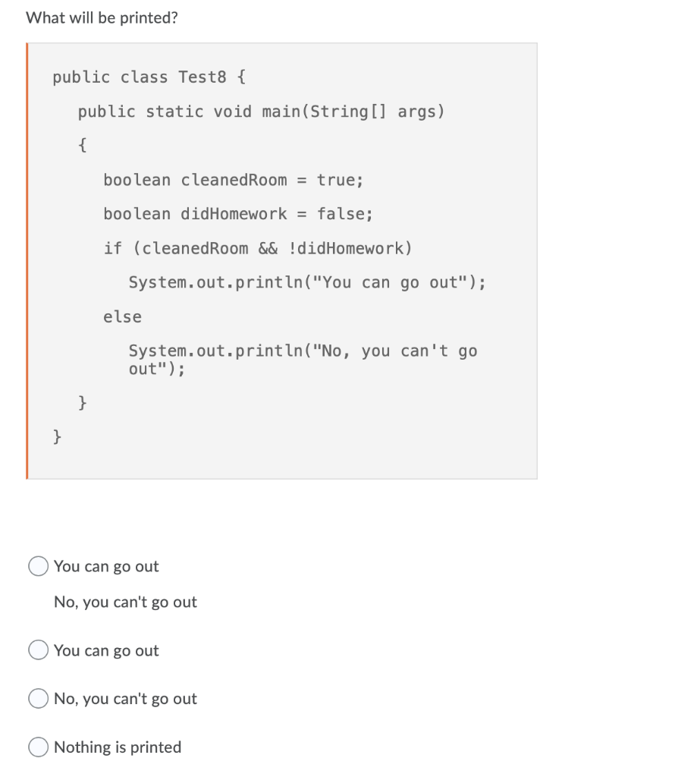The height and width of the screenshot is (777, 700).
Task: Click the else keyword in the code
Action: pos(121,316)
